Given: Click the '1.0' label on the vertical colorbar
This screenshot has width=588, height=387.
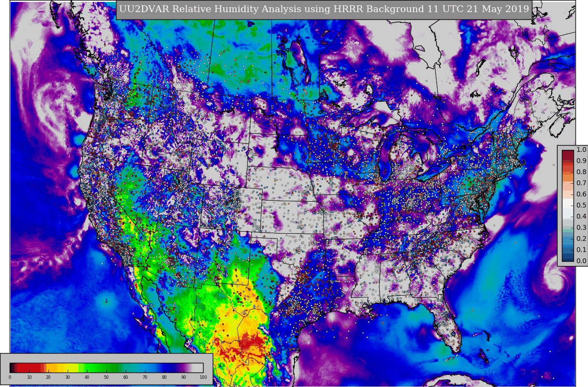Looking at the screenshot, I should click(581, 149).
